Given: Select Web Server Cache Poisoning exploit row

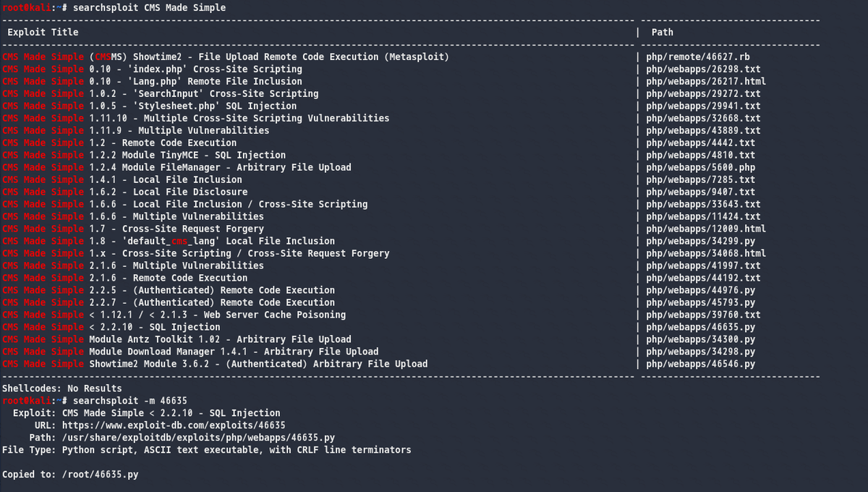Looking at the screenshot, I should pyautogui.click(x=174, y=315).
